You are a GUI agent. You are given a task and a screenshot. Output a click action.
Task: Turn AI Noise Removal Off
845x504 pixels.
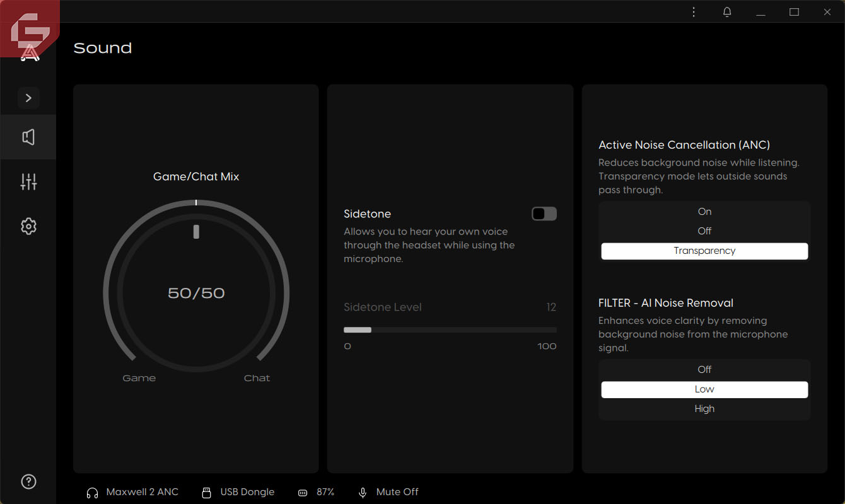[704, 370]
